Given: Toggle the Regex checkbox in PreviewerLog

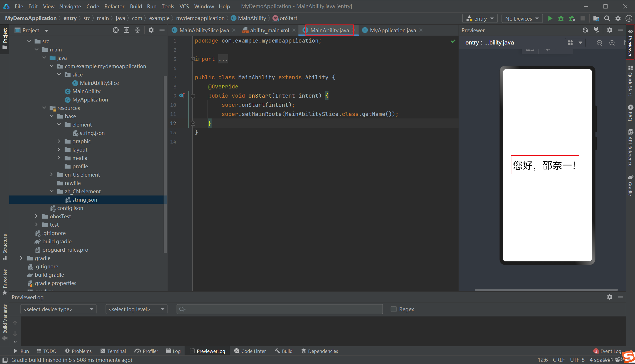Looking at the screenshot, I should (x=393, y=309).
